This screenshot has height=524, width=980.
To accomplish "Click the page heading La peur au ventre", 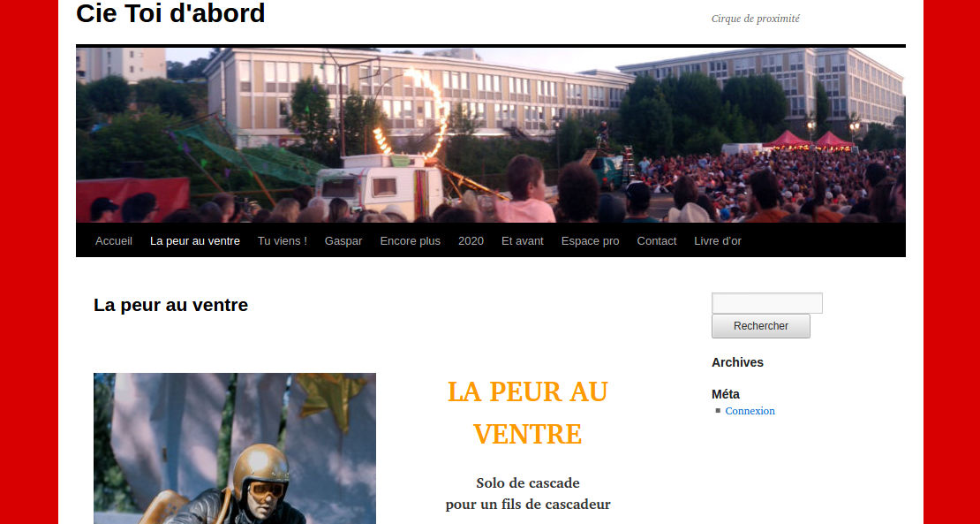I will click(x=170, y=305).
